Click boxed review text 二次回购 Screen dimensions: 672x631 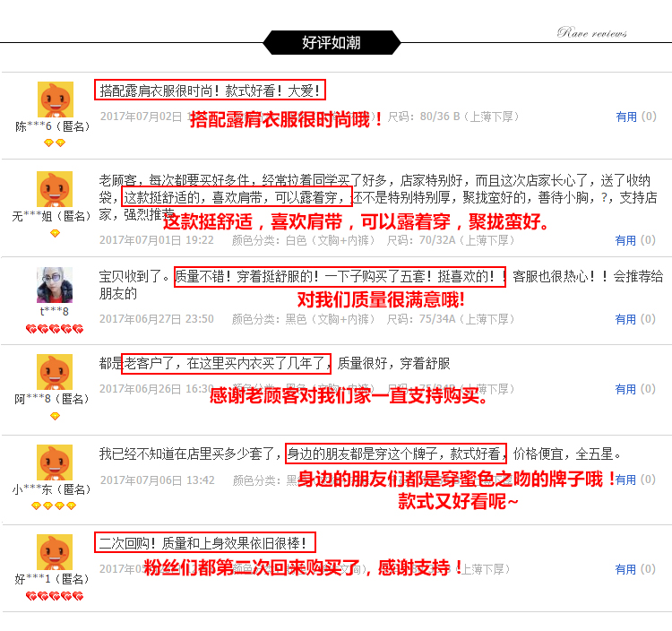[205, 542]
